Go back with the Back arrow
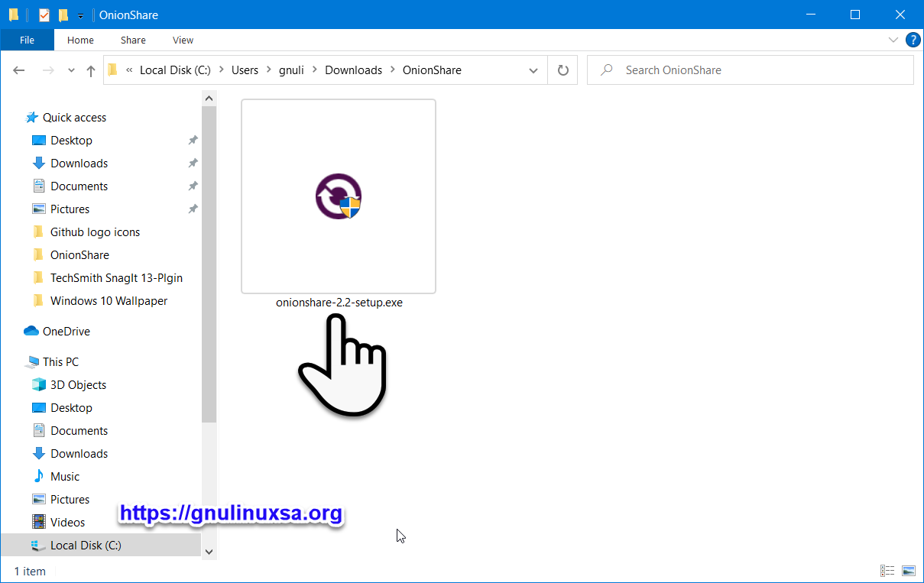924x583 pixels. (19, 70)
